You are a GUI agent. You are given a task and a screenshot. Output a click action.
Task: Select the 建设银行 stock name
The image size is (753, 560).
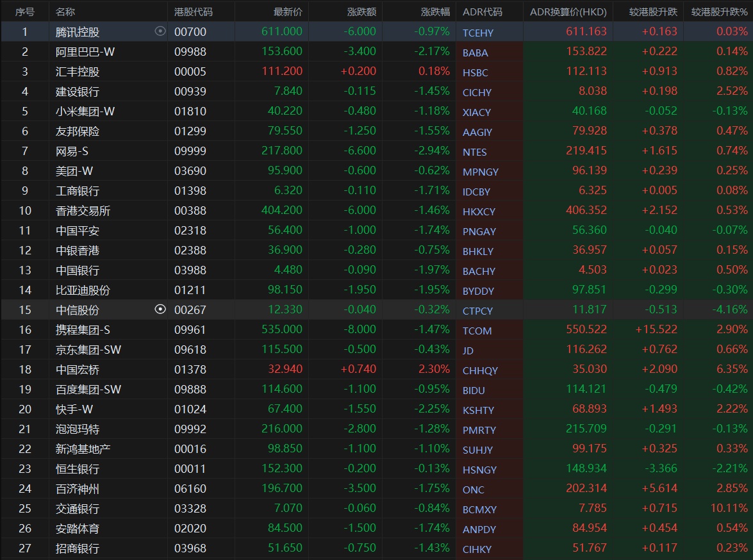[78, 92]
